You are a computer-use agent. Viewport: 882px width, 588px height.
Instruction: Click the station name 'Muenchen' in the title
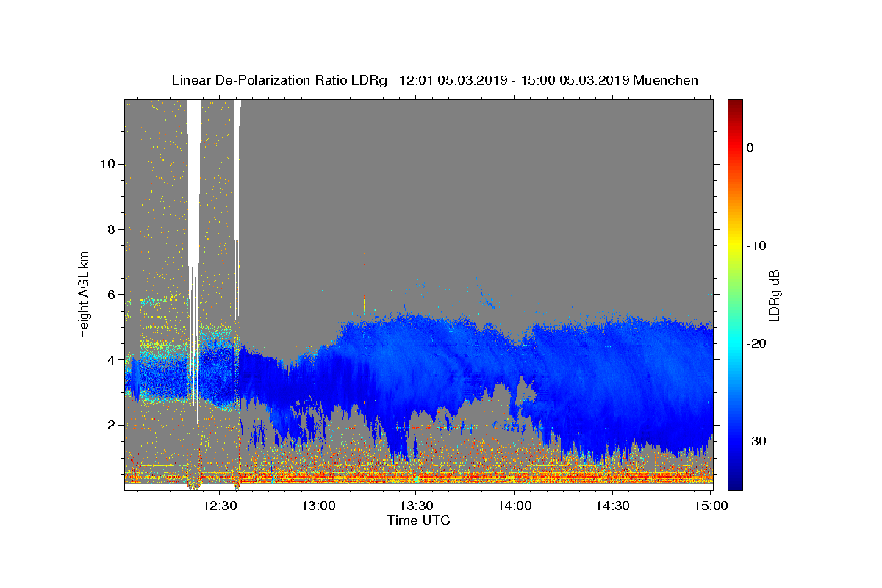tap(666, 80)
